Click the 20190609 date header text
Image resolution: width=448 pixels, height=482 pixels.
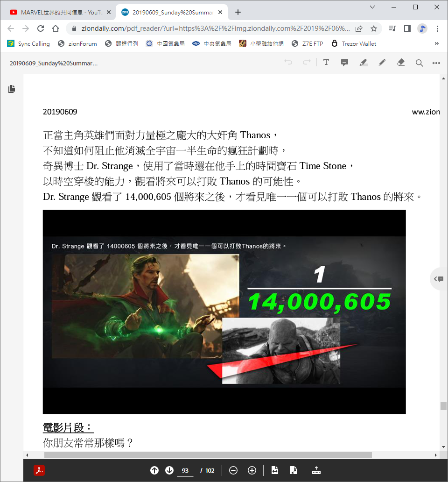(x=60, y=112)
